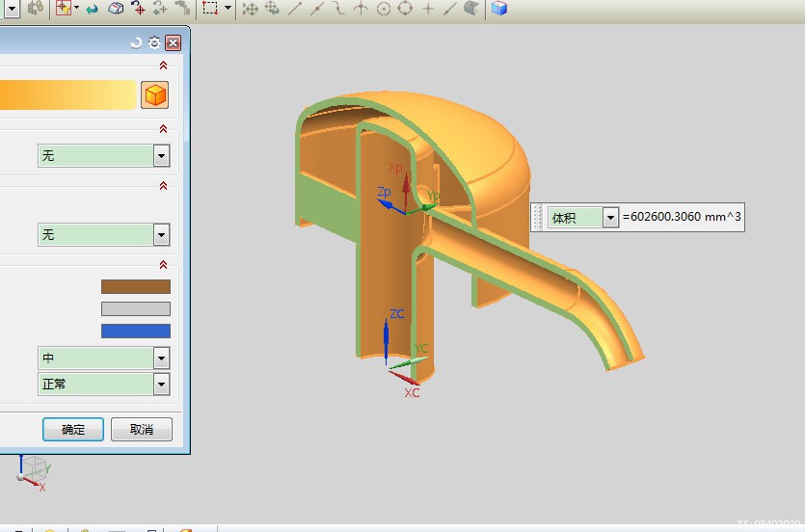Click the plus-shaped snap point icon
The image size is (805, 532).
click(428, 9)
